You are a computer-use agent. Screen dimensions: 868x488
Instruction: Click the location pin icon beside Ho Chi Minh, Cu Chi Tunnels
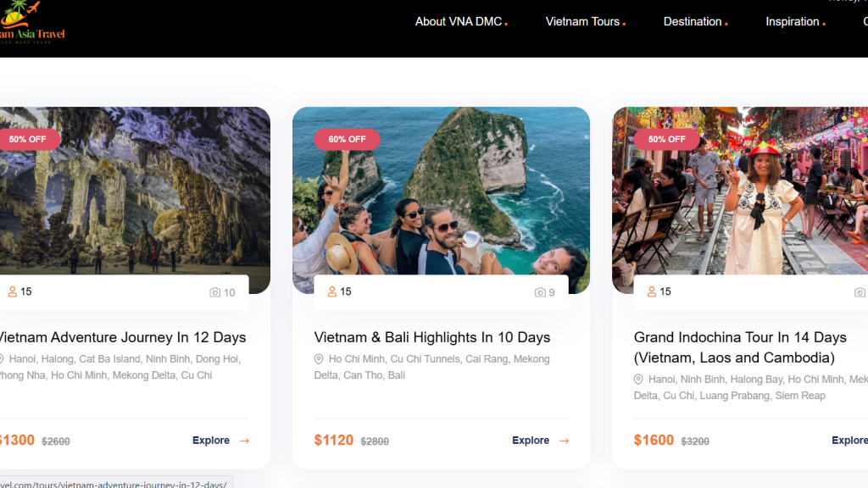point(319,359)
